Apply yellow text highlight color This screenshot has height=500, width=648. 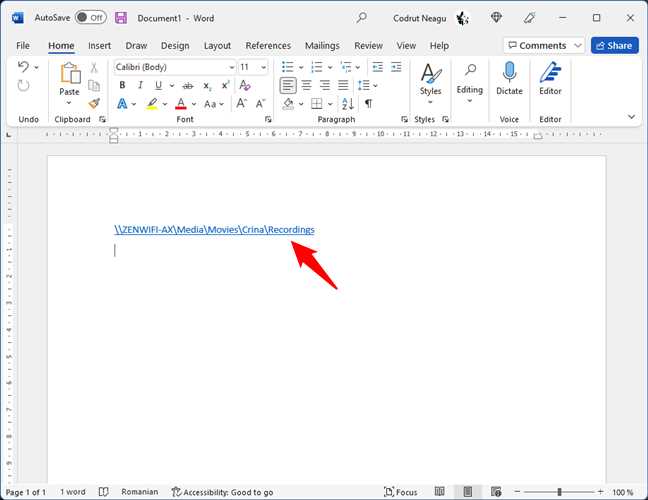tap(152, 103)
